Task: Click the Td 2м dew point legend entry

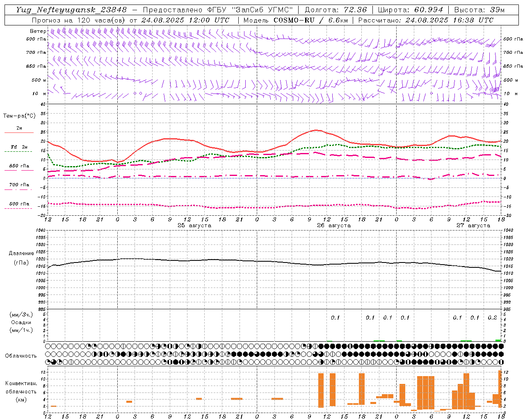Action: pos(19,147)
